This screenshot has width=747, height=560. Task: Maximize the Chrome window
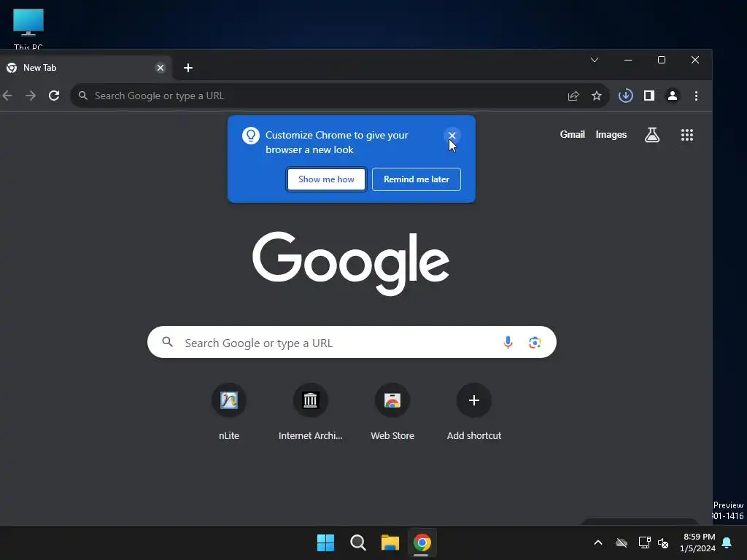(x=661, y=60)
